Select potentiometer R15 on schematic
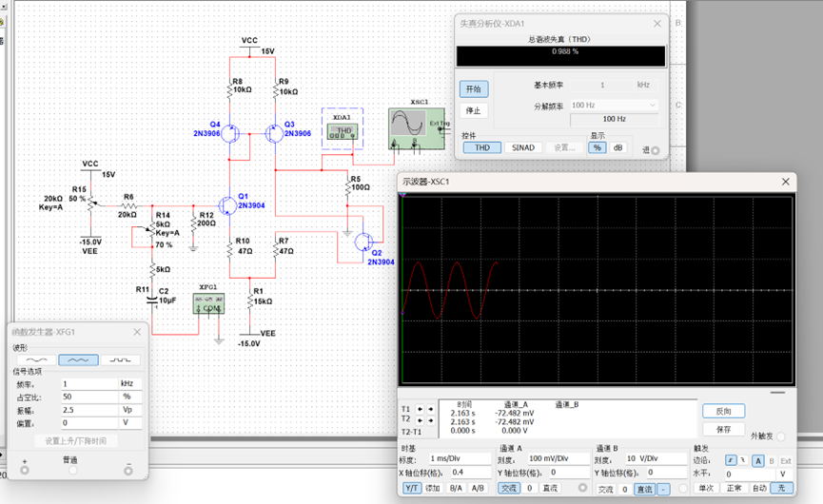The height and width of the screenshot is (504, 823). 90,204
